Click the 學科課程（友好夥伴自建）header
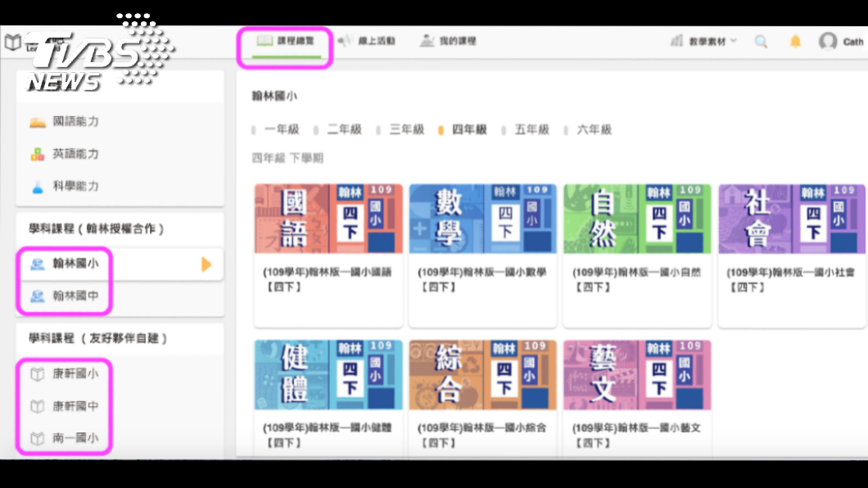The height and width of the screenshot is (488, 868). tap(98, 338)
